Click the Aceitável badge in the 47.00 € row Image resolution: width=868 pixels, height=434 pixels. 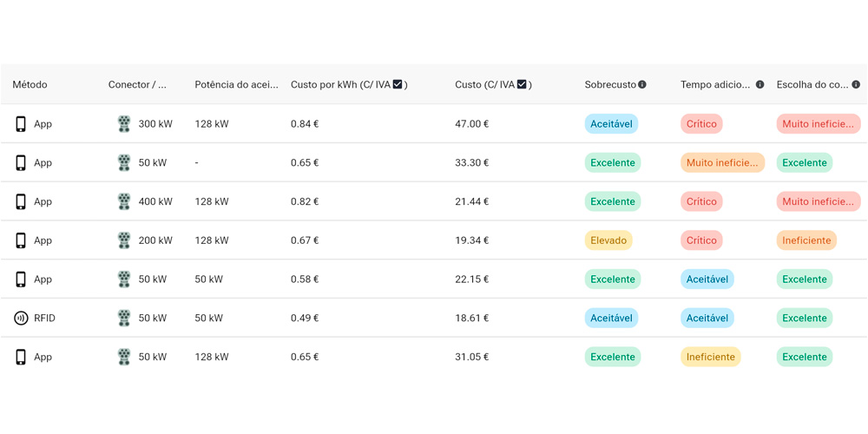click(x=611, y=124)
